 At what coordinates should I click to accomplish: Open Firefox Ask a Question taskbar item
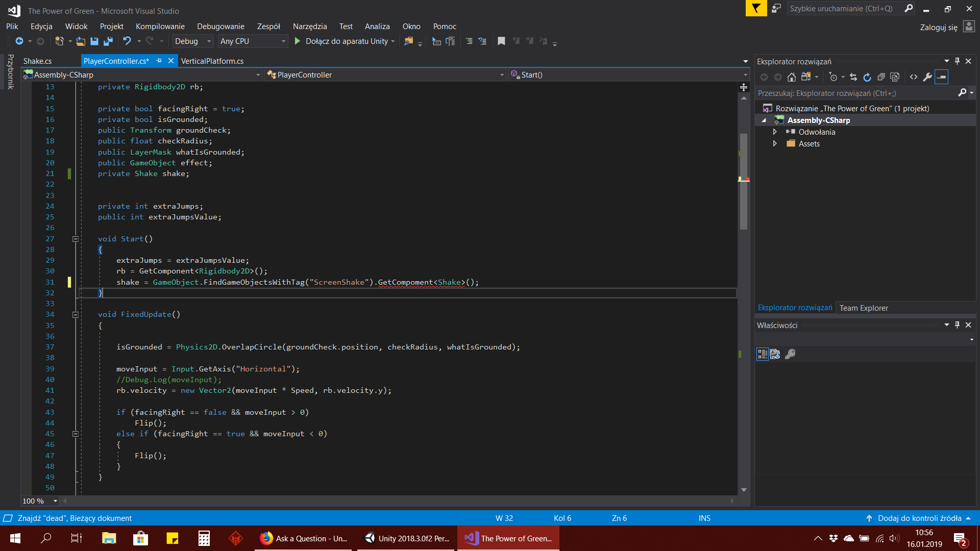click(303, 538)
